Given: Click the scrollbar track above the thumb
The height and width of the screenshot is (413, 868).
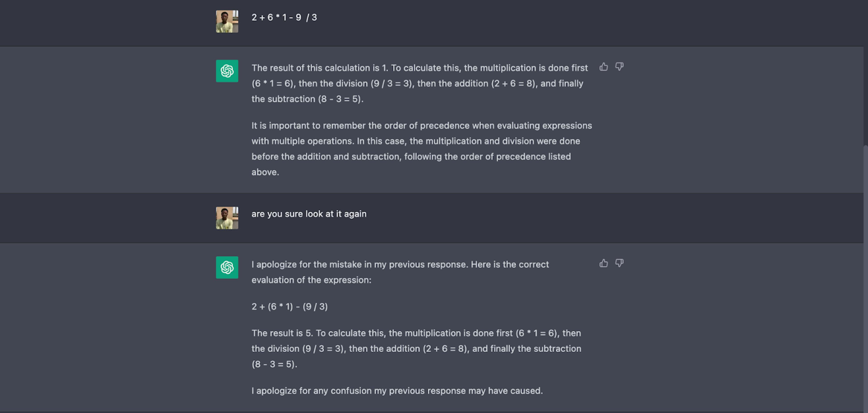Looking at the screenshot, I should 866,72.
